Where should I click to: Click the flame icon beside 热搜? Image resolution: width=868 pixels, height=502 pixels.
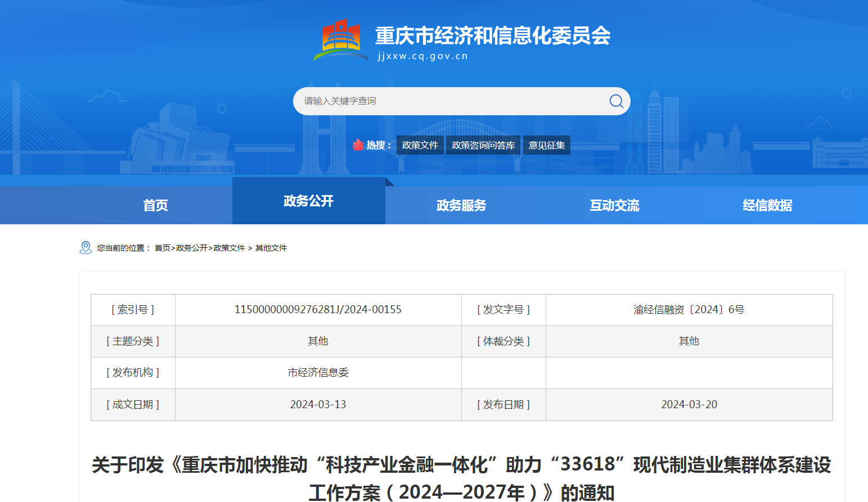tap(358, 144)
